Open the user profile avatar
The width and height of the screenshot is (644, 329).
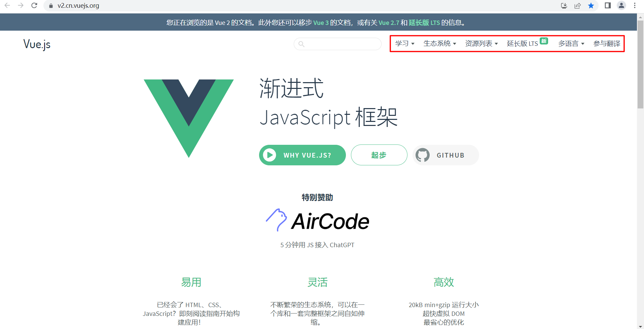(x=621, y=5)
